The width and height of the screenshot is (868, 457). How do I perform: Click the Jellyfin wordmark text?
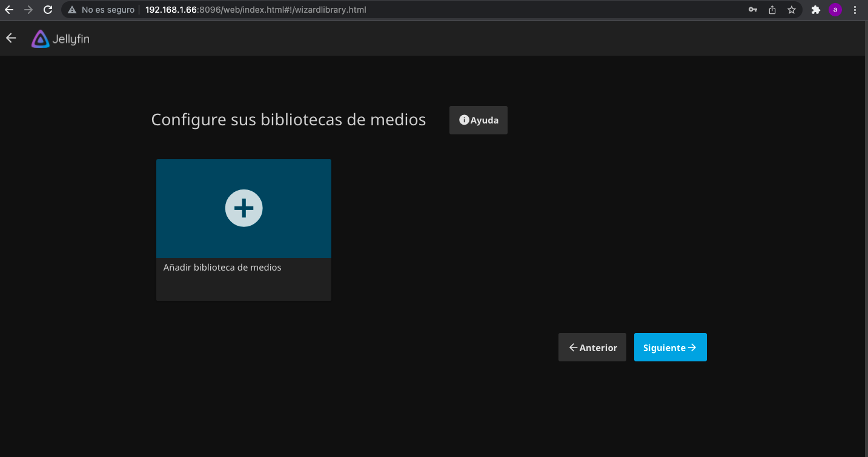71,39
